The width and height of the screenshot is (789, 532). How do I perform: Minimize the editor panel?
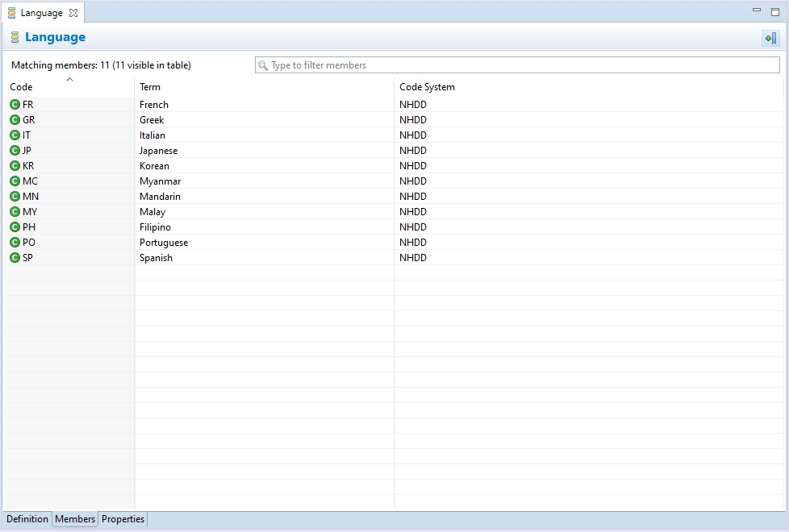[x=757, y=10]
